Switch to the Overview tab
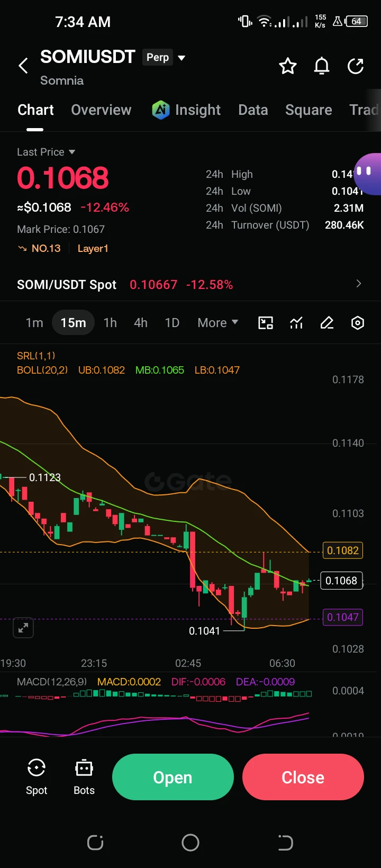Viewport: 381px width, 868px height. click(x=101, y=110)
